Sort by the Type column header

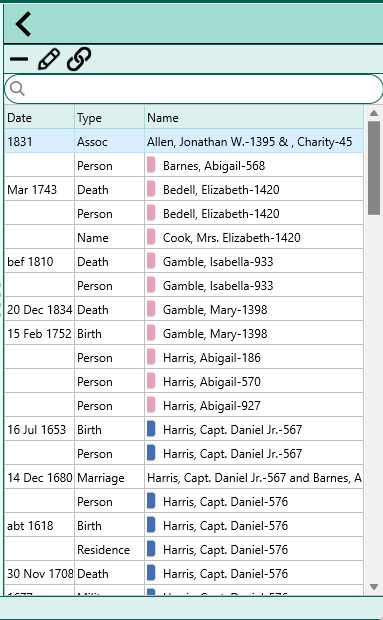[x=109, y=117]
